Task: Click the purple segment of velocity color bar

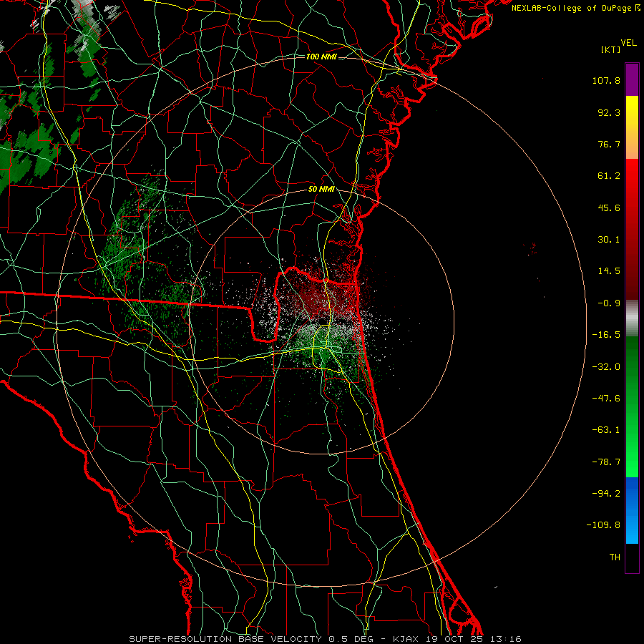Action: pos(632,79)
